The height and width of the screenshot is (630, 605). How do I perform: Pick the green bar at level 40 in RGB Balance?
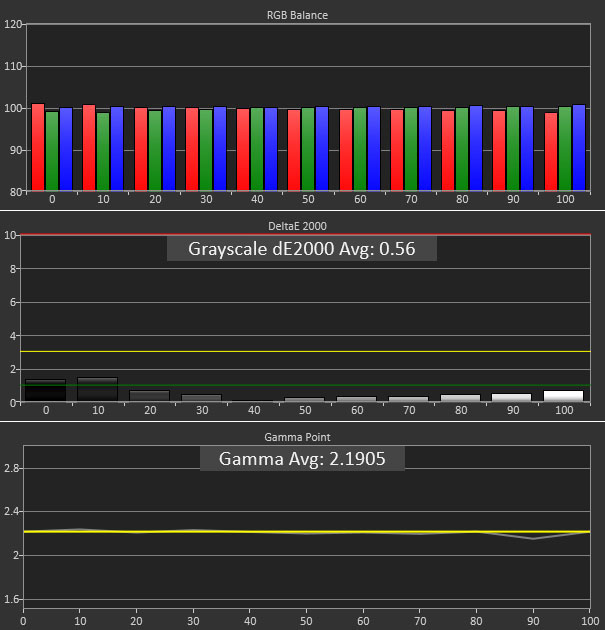pyautogui.click(x=257, y=149)
